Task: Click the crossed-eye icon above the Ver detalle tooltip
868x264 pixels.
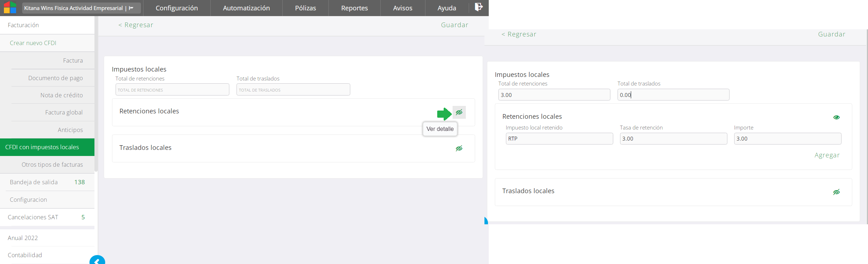Action: click(459, 112)
